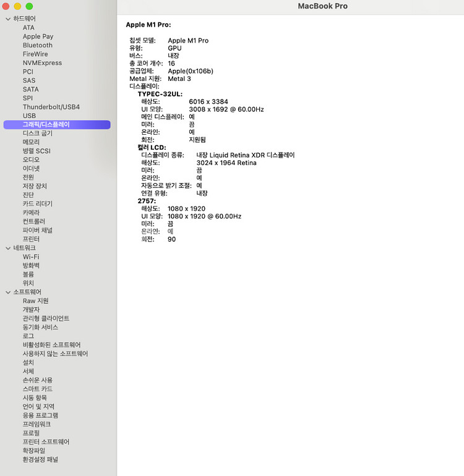Open 시동 항목 entry
Viewport: 464px width, 476px height.
click(x=35, y=397)
